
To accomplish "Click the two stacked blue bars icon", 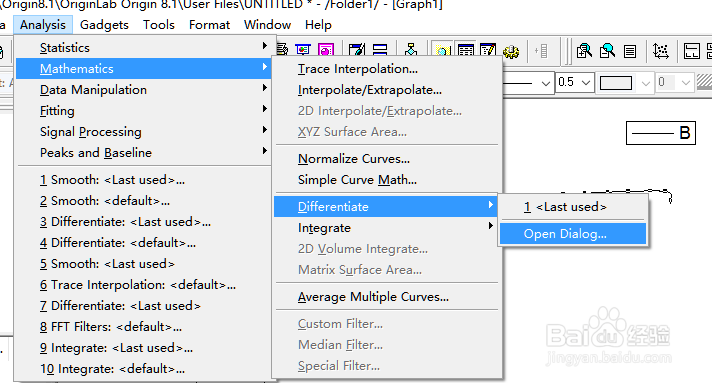I will (x=380, y=50).
